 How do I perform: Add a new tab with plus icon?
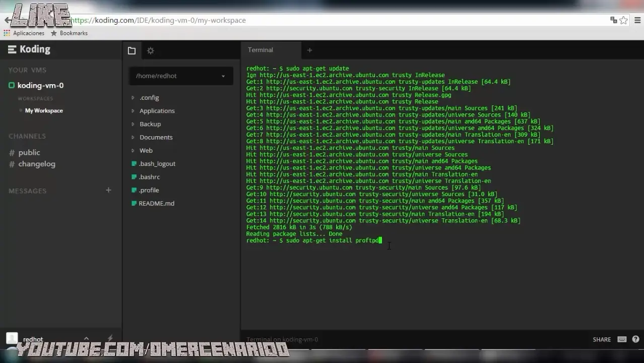point(309,50)
